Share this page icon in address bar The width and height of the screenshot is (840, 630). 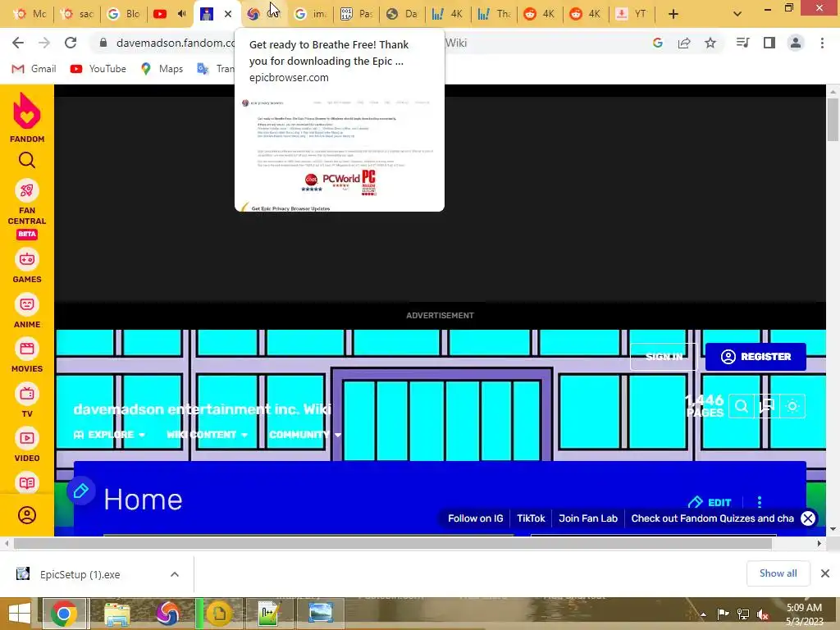(684, 43)
